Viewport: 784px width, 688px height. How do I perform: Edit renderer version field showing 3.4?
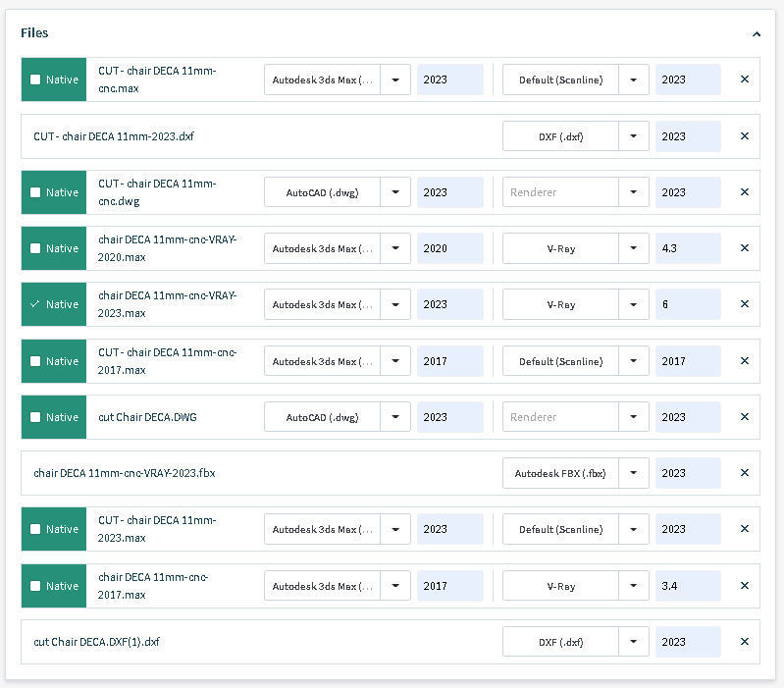pyautogui.click(x=687, y=586)
